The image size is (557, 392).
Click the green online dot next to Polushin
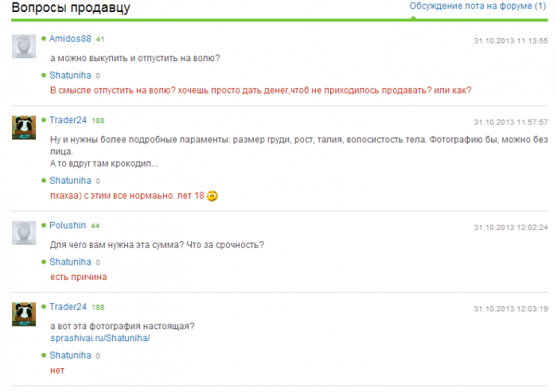point(45,226)
